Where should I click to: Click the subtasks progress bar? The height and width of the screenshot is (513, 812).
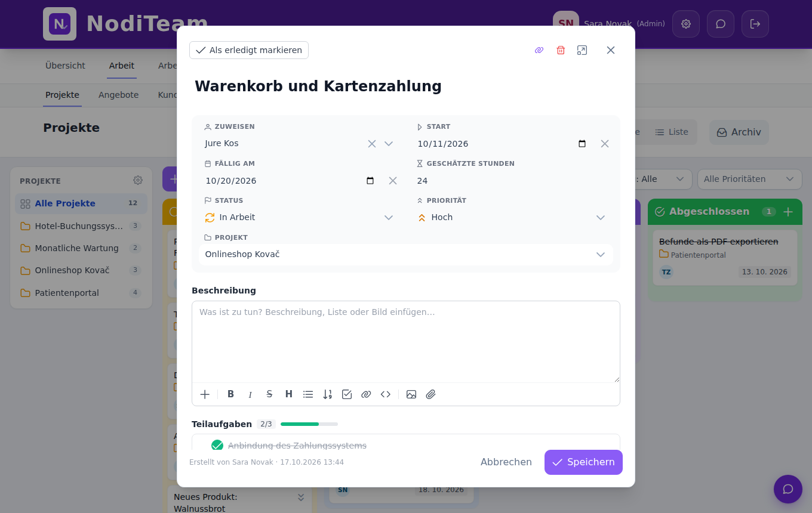coord(309,424)
